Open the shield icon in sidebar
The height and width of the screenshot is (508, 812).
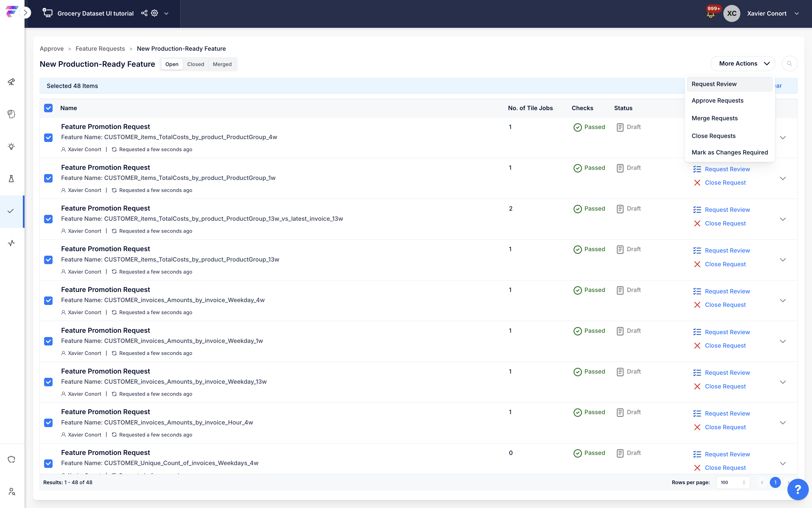pos(11,459)
